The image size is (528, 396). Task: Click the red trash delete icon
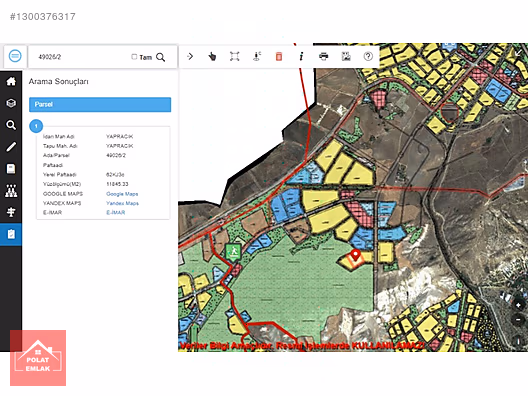[x=279, y=56]
